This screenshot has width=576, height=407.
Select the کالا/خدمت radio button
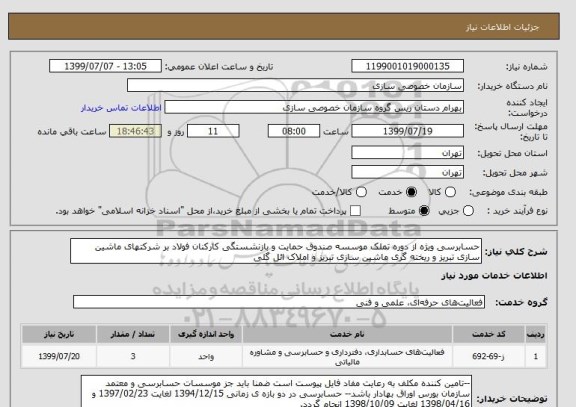[361, 192]
